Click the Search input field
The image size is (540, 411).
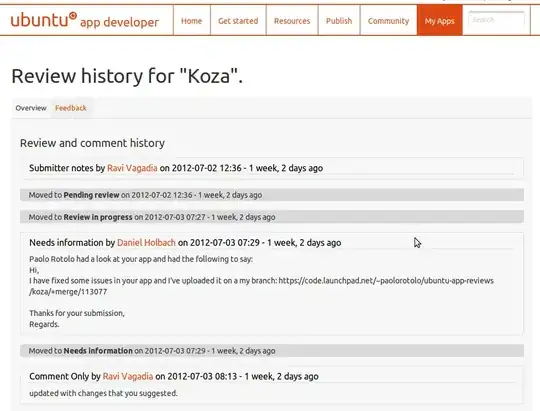pyautogui.click(x=496, y=20)
